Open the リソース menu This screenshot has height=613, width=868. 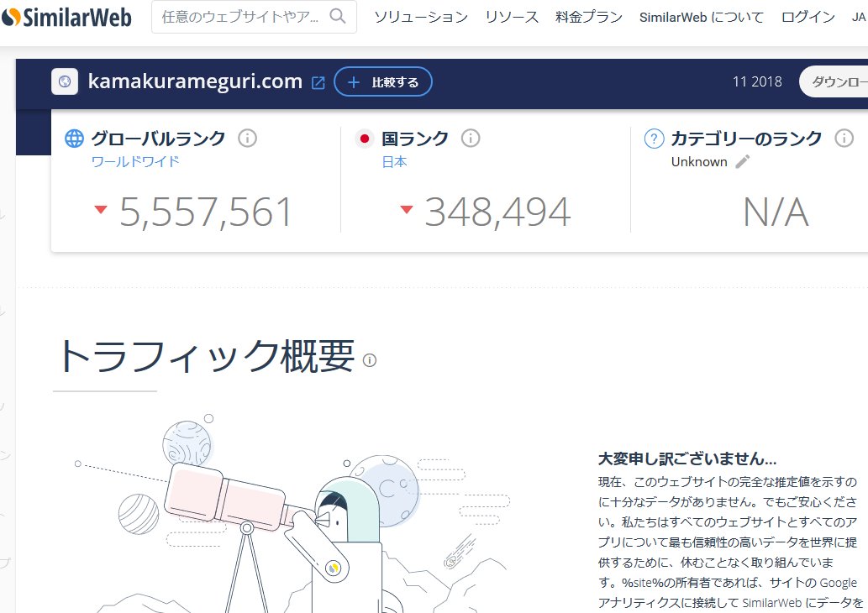click(512, 17)
